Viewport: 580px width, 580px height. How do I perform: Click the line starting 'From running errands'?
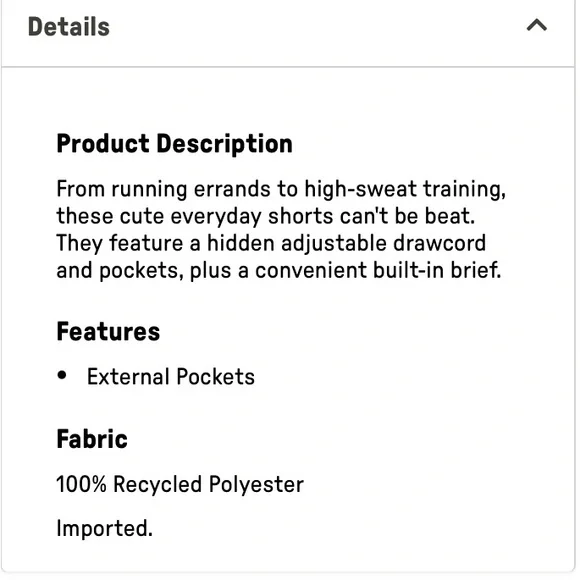[x=281, y=189]
